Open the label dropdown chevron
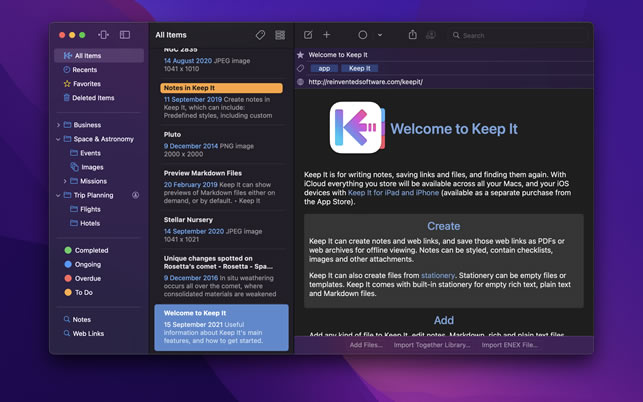Image resolution: width=643 pixels, height=402 pixels. point(380,35)
